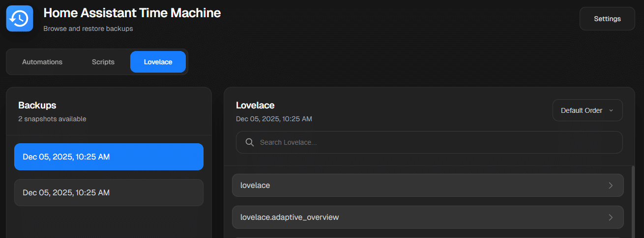Select the unhighlighted Dec 05 backup snapshot
This screenshot has width=644, height=238.
coord(109,192)
